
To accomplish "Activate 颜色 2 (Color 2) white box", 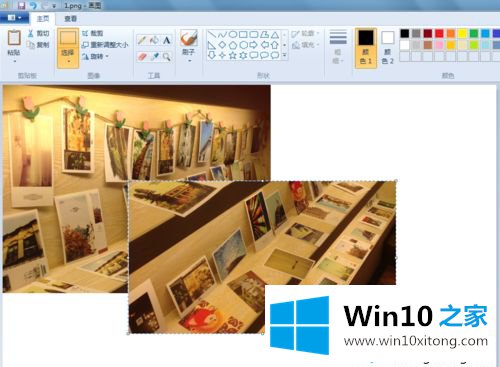I will pyautogui.click(x=388, y=48).
